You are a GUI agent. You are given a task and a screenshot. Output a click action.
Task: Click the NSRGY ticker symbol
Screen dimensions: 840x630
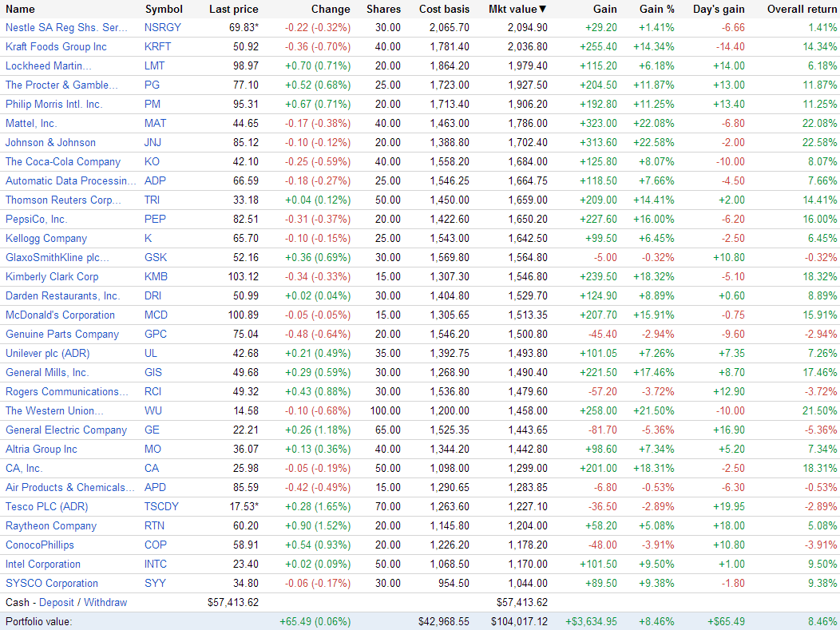tap(163, 27)
